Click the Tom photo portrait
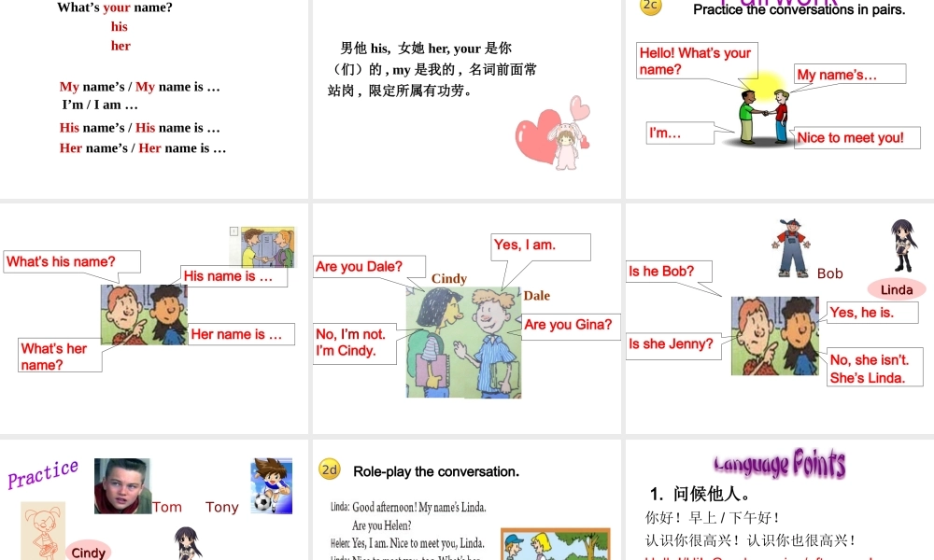Screen dimensions: 934x560 (122, 485)
